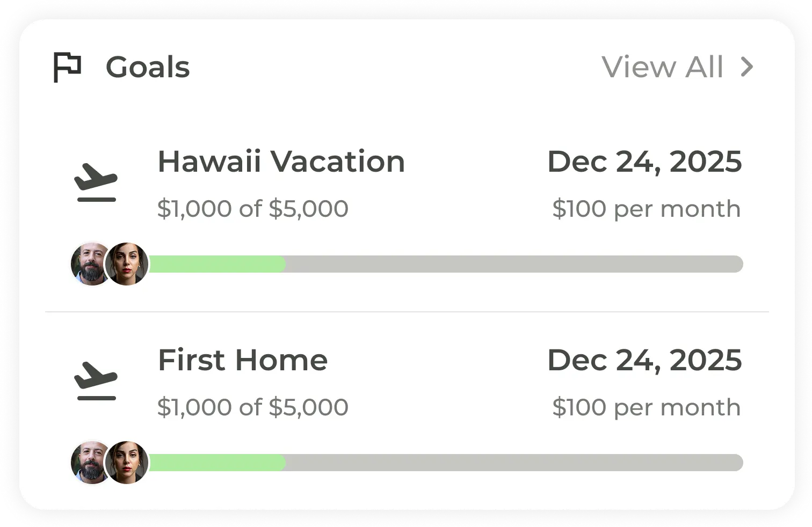Screen dimensions: 812x527
Task: Expand goals with the View All chevron
Action: [747, 67]
